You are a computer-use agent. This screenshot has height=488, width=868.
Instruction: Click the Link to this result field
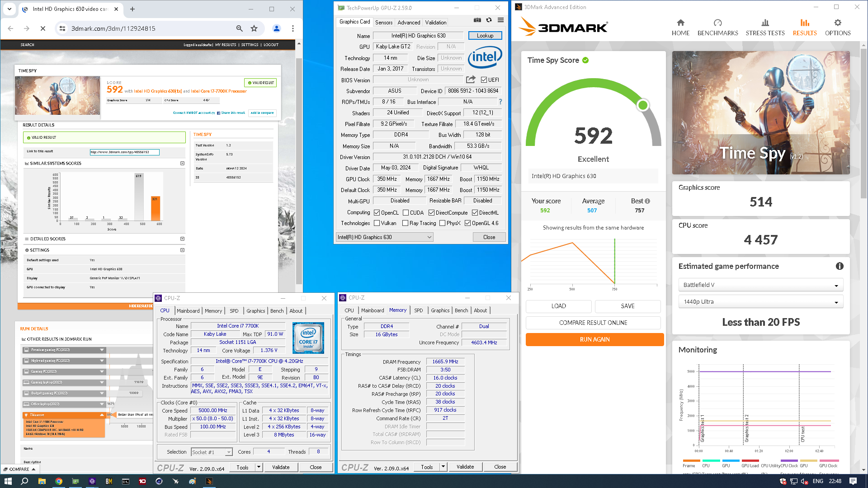coord(125,152)
